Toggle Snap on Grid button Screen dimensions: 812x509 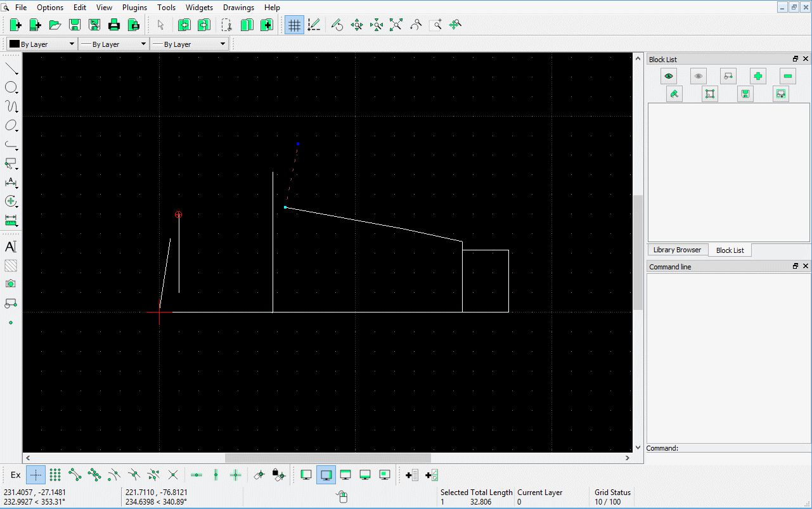click(55, 475)
